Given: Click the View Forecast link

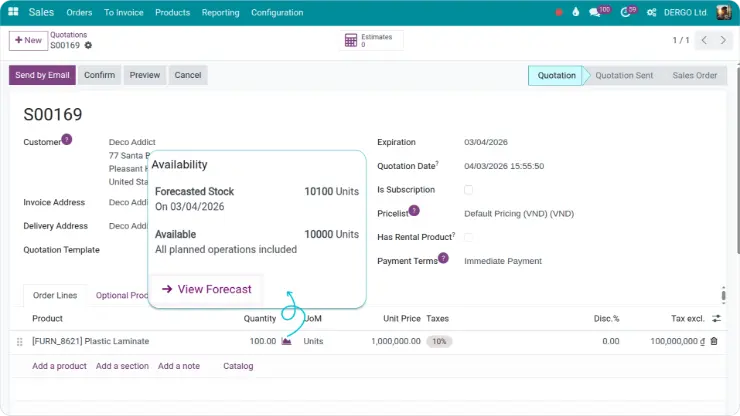Looking at the screenshot, I should click(206, 289).
